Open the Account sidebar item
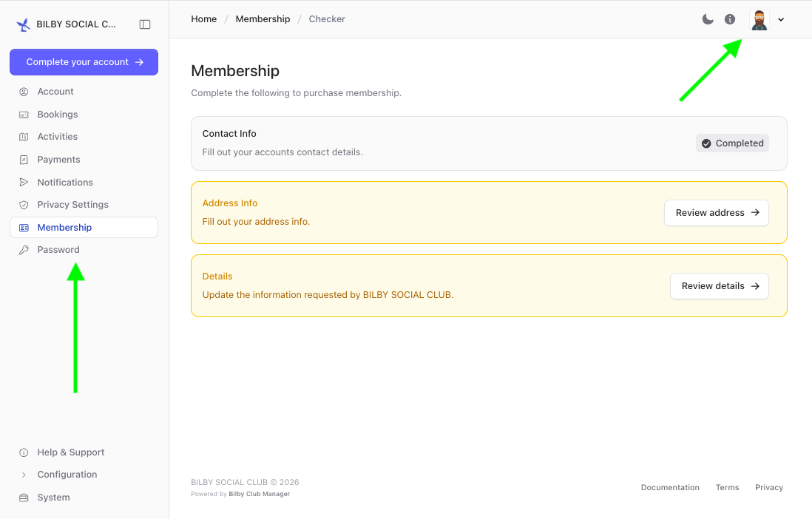Image resolution: width=812 pixels, height=519 pixels. point(84,92)
